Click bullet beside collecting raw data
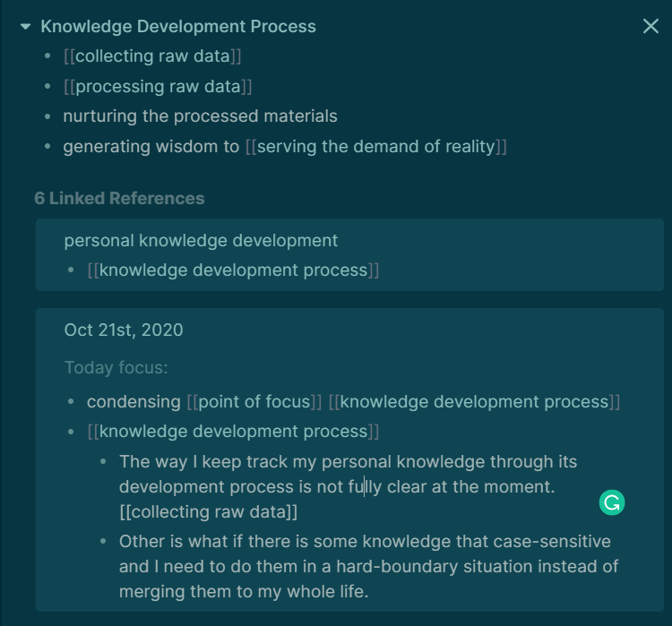Screen dimensions: 672x626 click(47, 56)
